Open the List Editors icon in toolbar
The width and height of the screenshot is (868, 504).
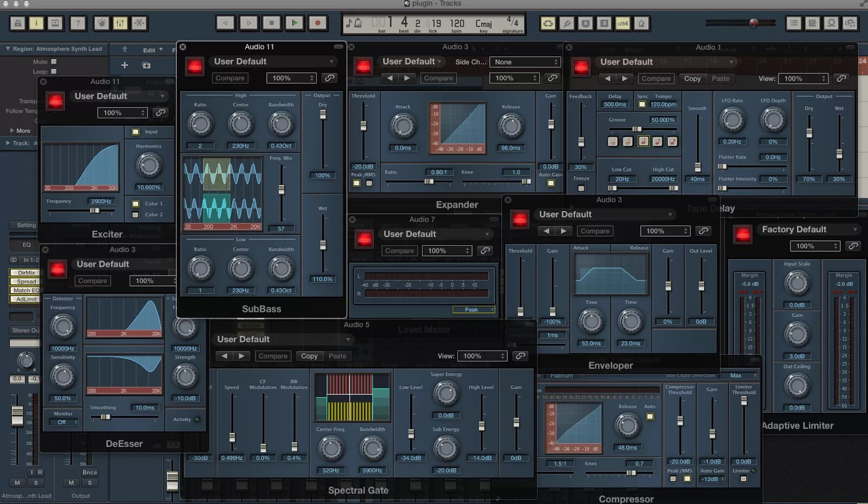tap(794, 23)
